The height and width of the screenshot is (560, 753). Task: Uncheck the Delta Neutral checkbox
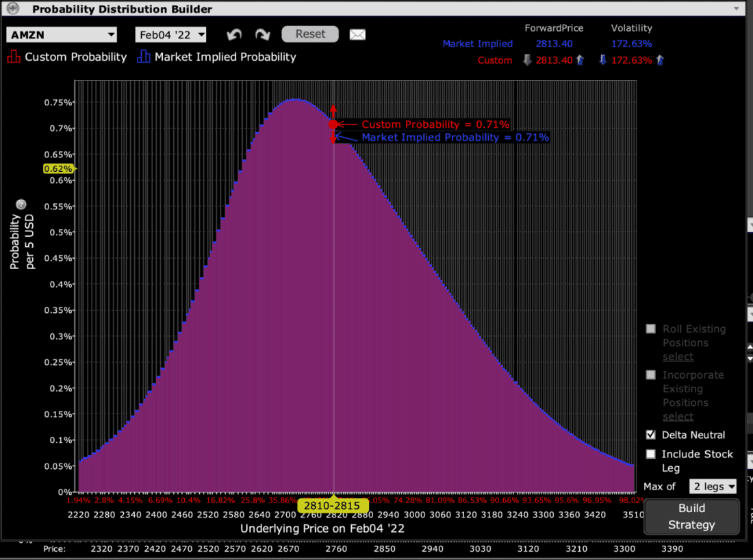coord(651,435)
